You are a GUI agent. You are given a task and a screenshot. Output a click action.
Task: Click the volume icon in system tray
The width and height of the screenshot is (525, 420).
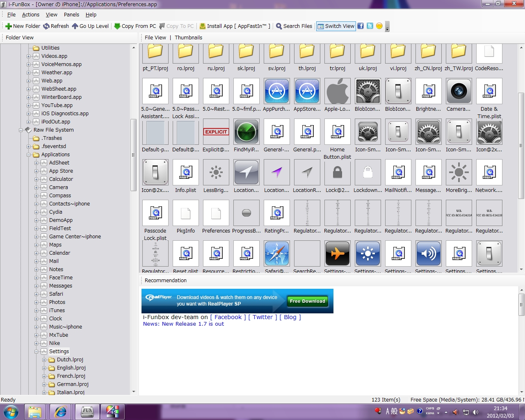point(475,412)
